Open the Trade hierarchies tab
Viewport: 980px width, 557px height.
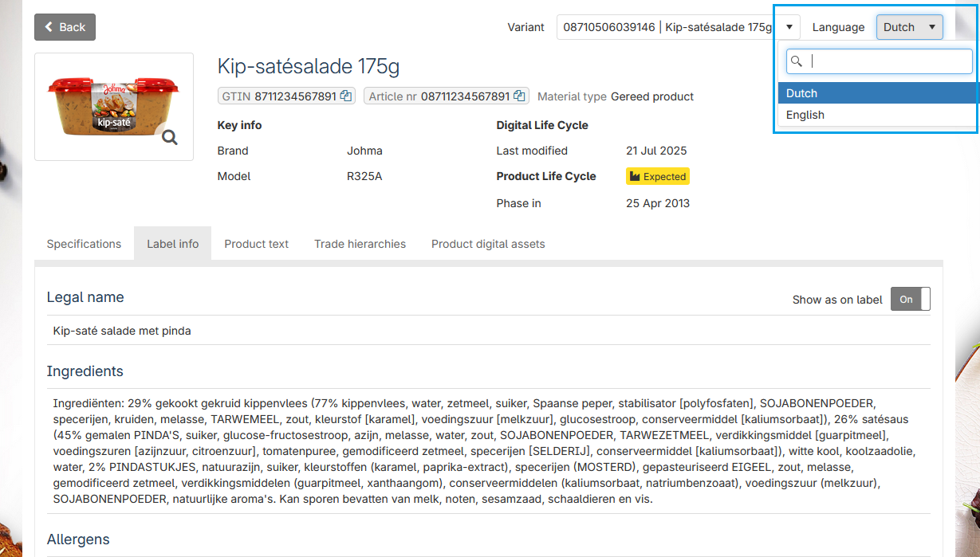click(x=360, y=244)
